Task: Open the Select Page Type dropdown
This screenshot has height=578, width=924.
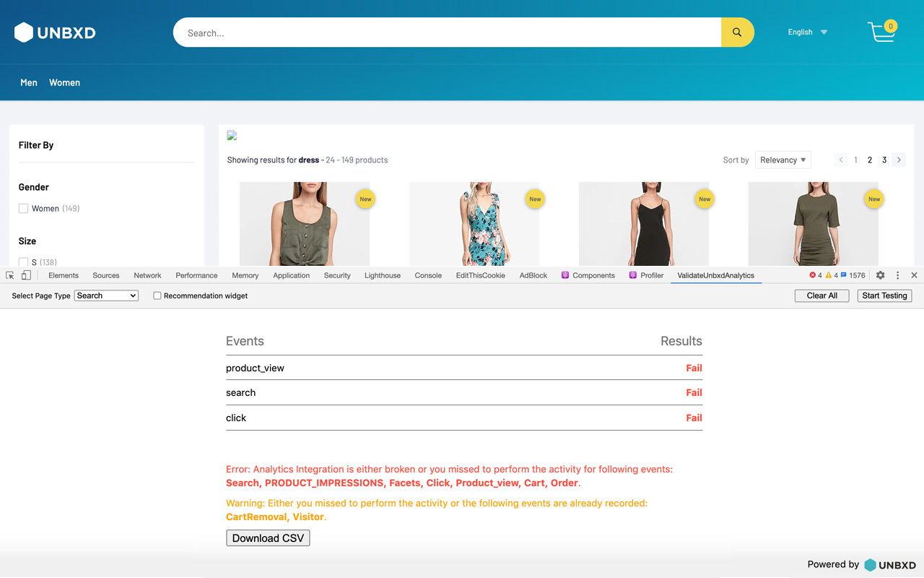Action: click(106, 296)
